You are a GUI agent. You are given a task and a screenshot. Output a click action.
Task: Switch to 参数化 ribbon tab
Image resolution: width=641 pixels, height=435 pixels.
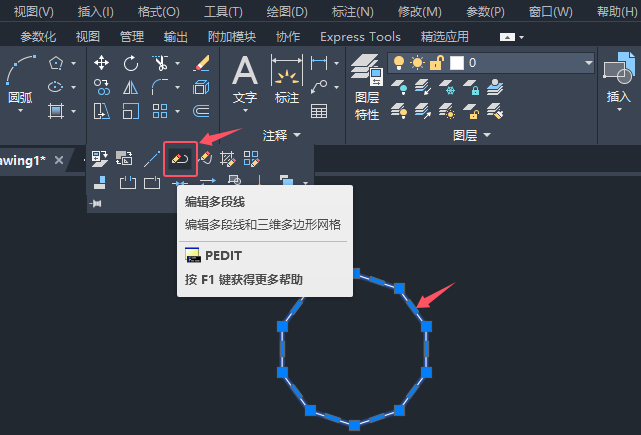click(38, 37)
